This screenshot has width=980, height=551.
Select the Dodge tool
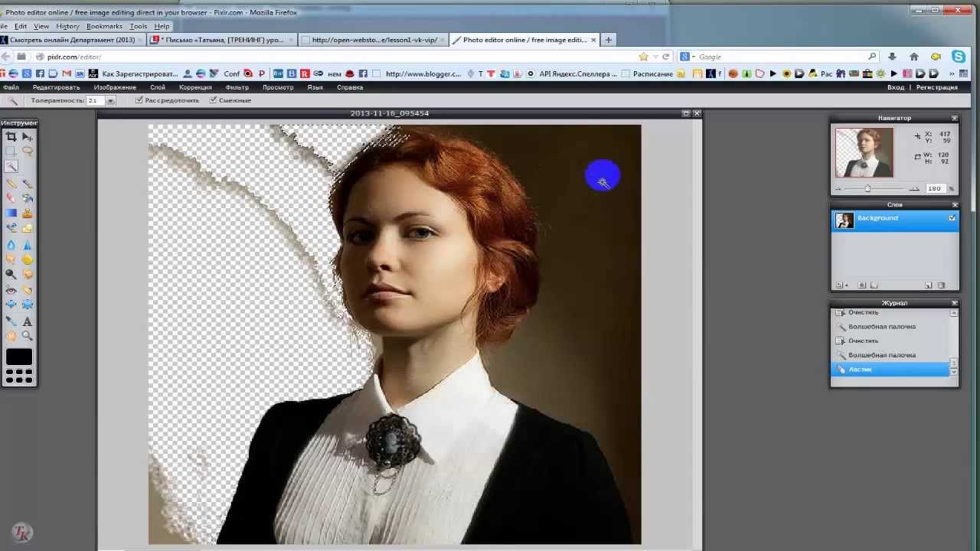tap(11, 274)
